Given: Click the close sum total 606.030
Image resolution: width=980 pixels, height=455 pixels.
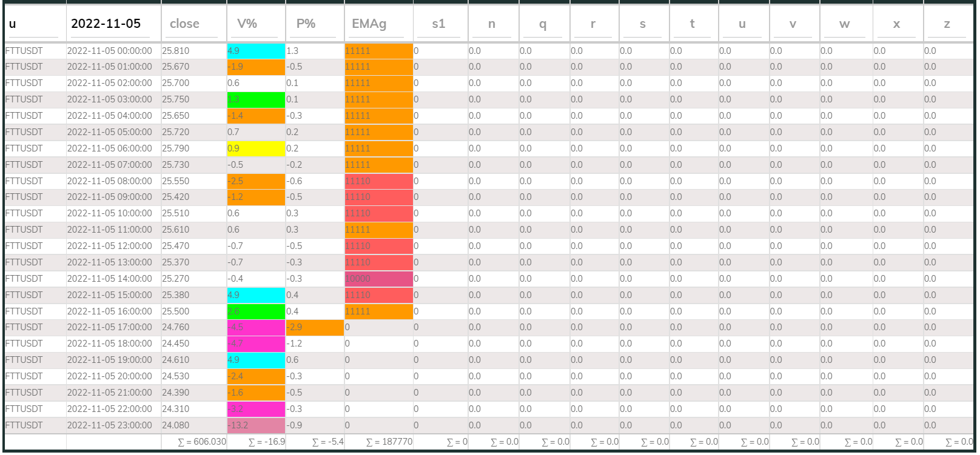Looking at the screenshot, I should coord(202,442).
